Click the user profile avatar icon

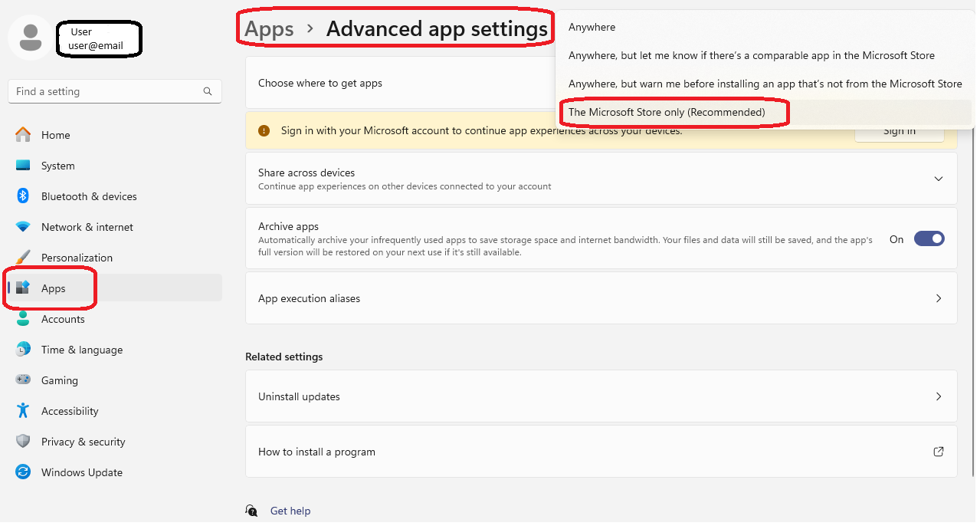coord(31,37)
